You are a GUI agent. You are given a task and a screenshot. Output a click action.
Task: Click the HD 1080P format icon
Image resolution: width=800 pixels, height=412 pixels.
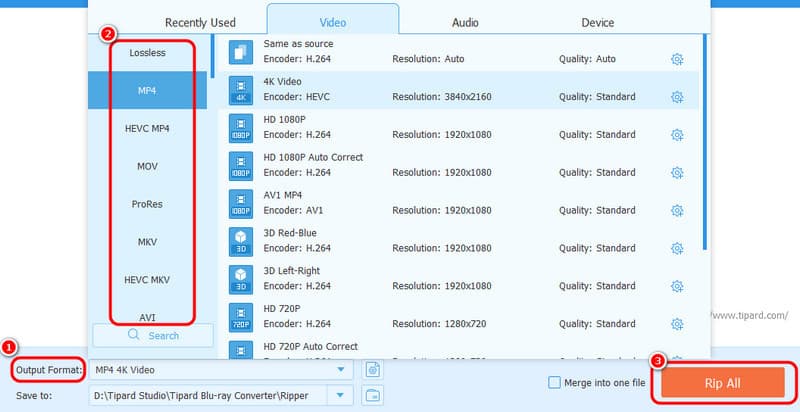pos(241,128)
